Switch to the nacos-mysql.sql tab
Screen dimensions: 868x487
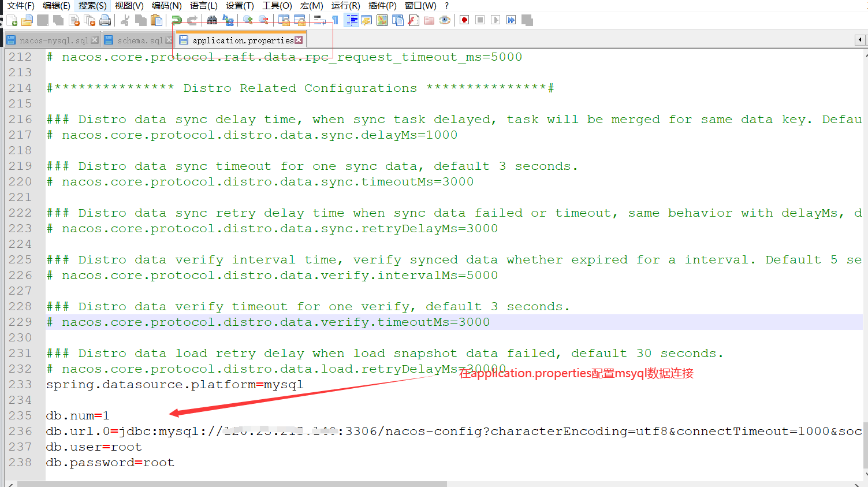pos(53,40)
